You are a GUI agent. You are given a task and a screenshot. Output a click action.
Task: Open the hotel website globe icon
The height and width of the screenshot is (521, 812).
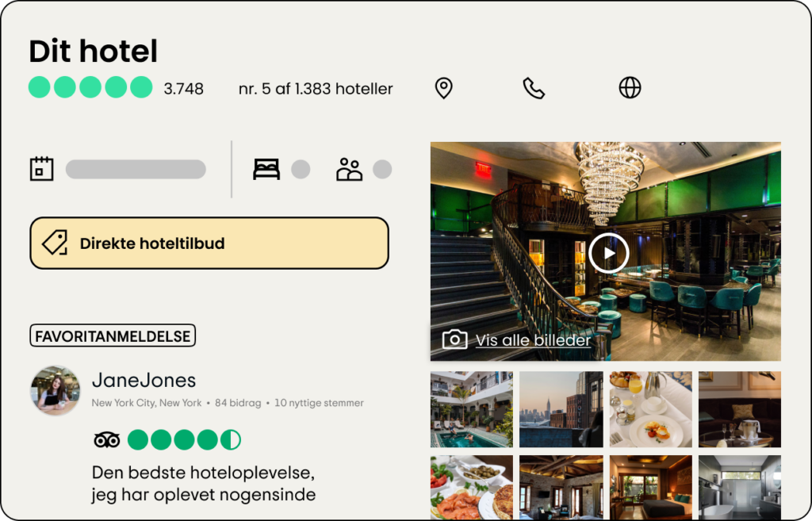630,87
